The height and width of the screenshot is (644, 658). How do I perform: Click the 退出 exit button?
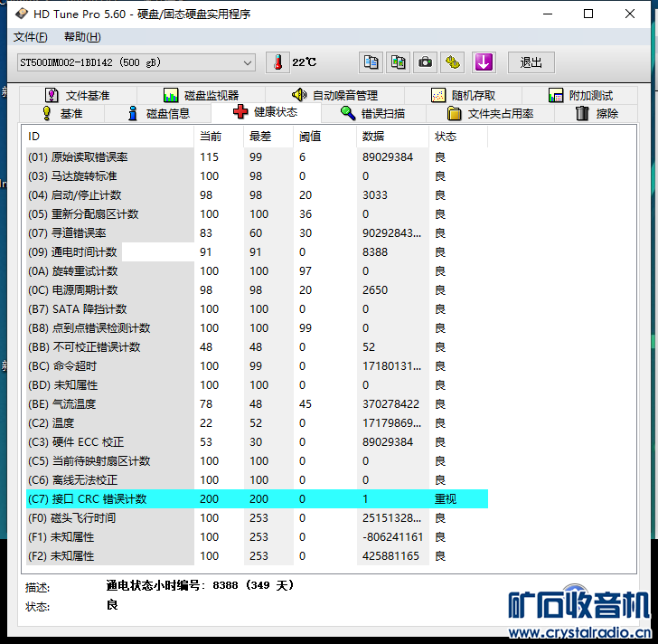531,62
